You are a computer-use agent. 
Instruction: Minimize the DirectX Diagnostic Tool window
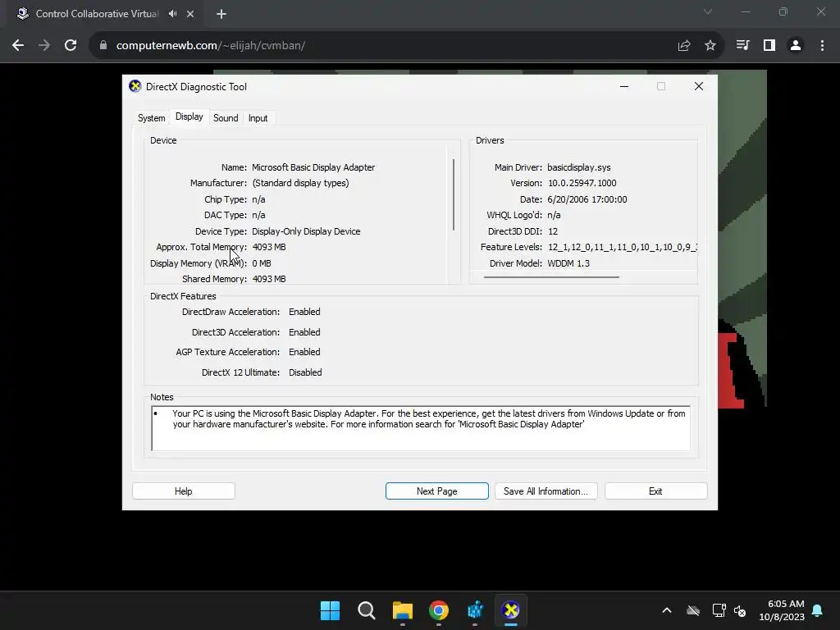click(x=624, y=86)
